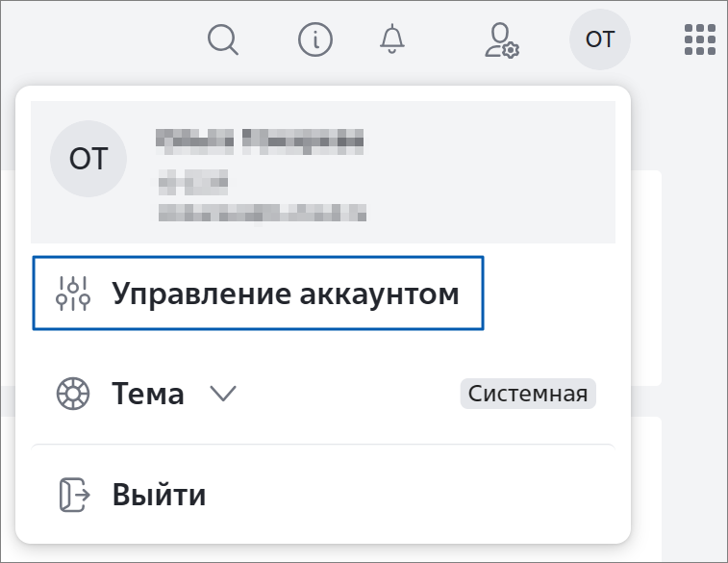Viewport: 728px width, 563px height.
Task: Click the large OT profile avatar
Action: coord(88,159)
